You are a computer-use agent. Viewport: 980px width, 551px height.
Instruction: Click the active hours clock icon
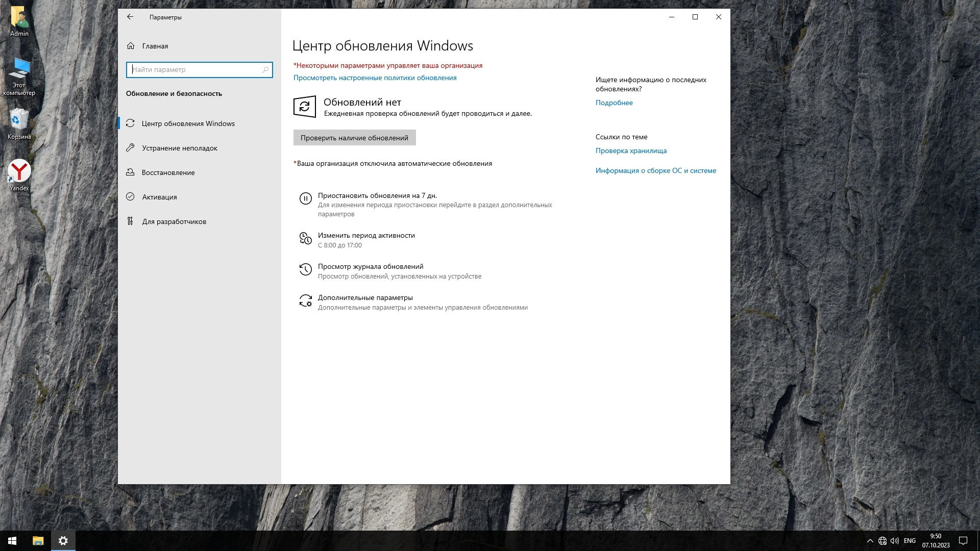tap(305, 239)
